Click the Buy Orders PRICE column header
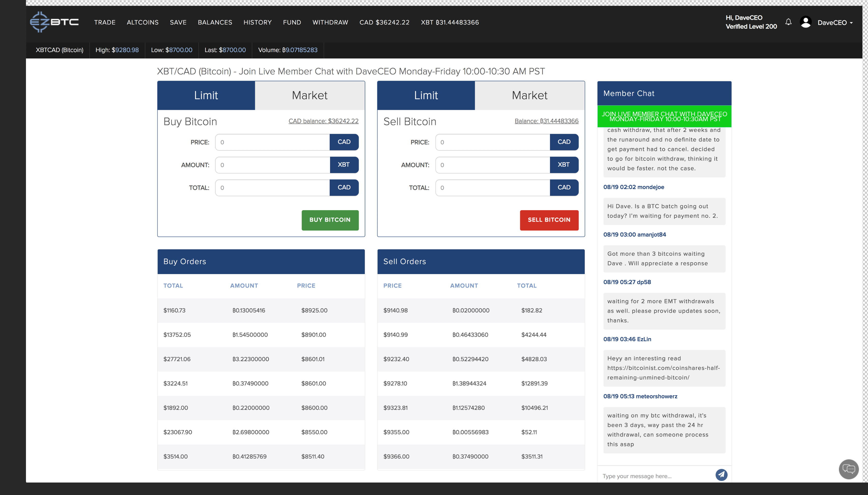Screen dimensions: 868x495 tap(306, 286)
